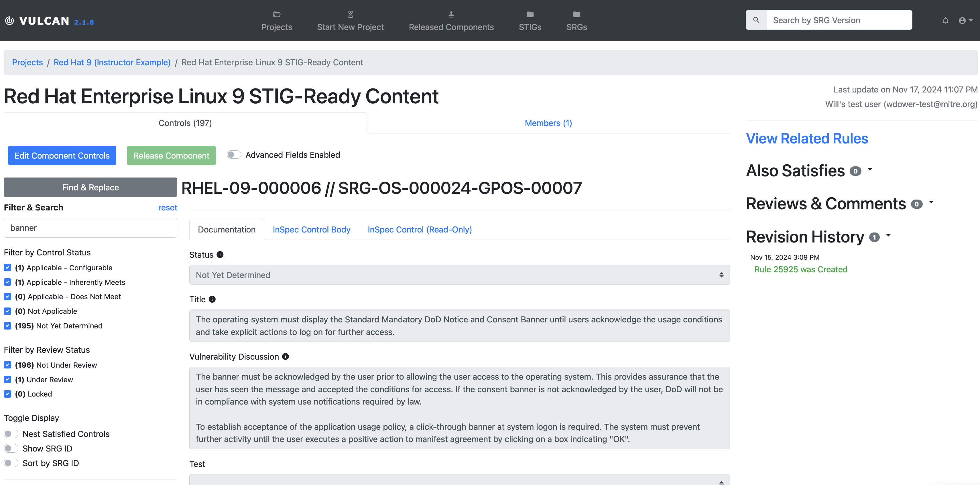Uncheck the Not Yet Determined filter
This screenshot has width=980, height=485.
[8, 326]
